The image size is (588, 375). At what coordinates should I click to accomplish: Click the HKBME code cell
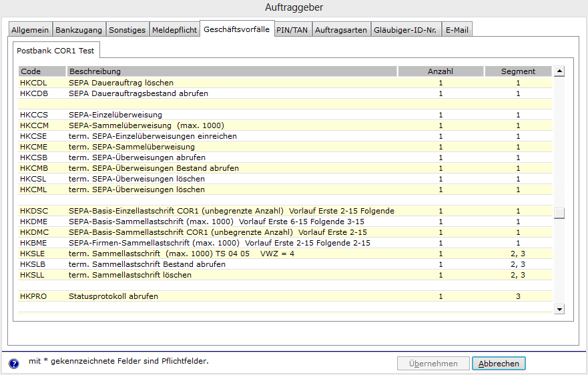point(33,243)
